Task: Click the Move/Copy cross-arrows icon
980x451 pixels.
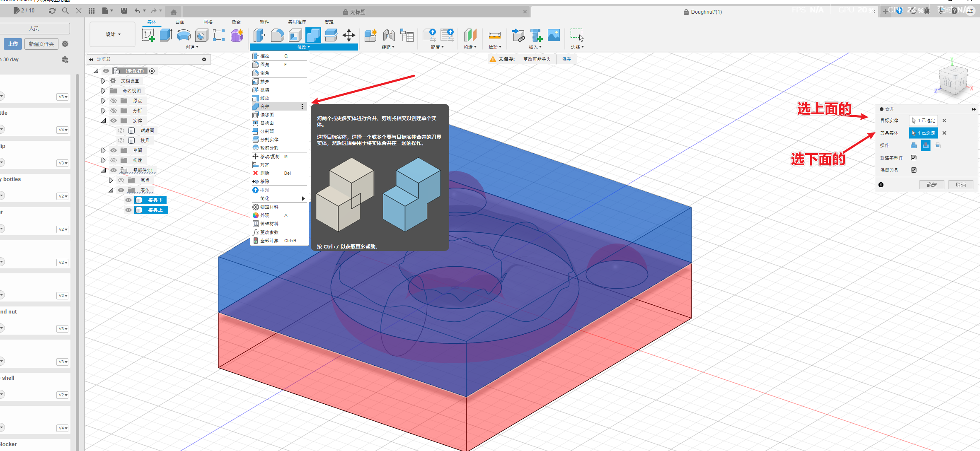Action: point(349,35)
